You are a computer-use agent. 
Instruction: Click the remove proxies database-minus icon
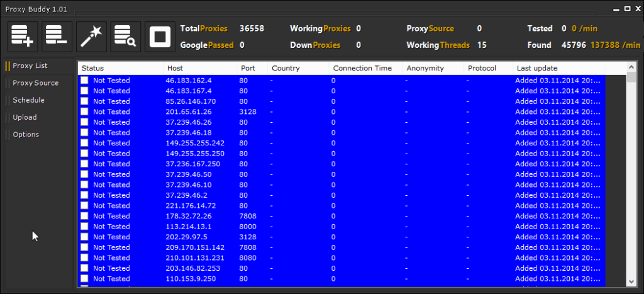57,37
